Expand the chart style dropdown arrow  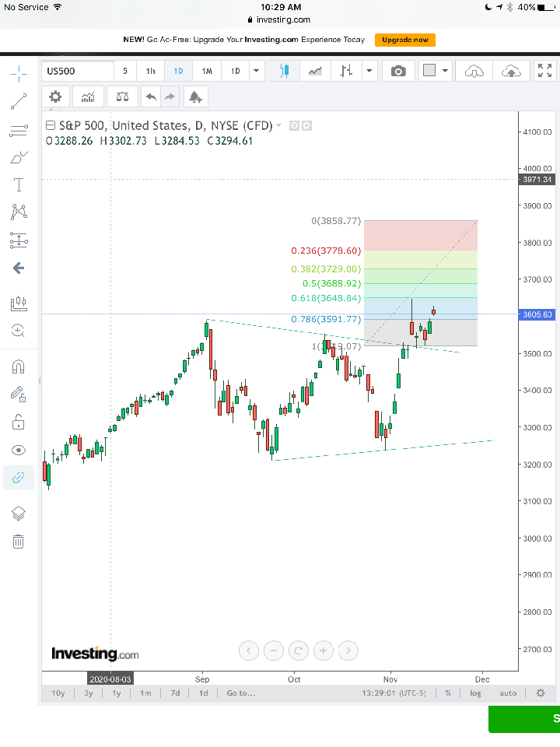[x=369, y=71]
